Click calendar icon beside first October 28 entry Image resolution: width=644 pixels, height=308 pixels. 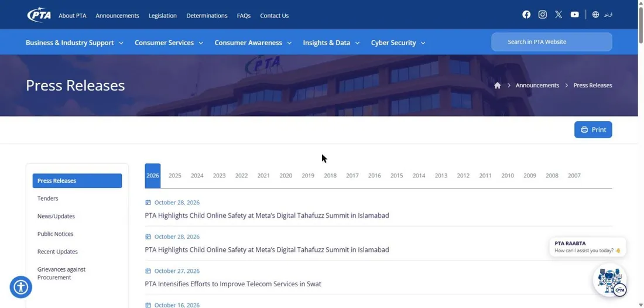pyautogui.click(x=148, y=203)
